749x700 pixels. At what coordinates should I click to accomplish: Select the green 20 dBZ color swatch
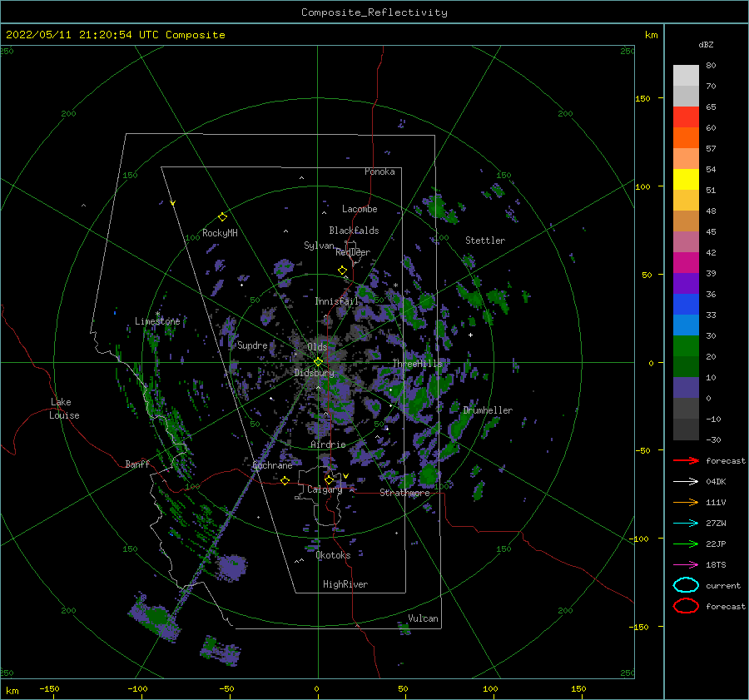(x=686, y=367)
